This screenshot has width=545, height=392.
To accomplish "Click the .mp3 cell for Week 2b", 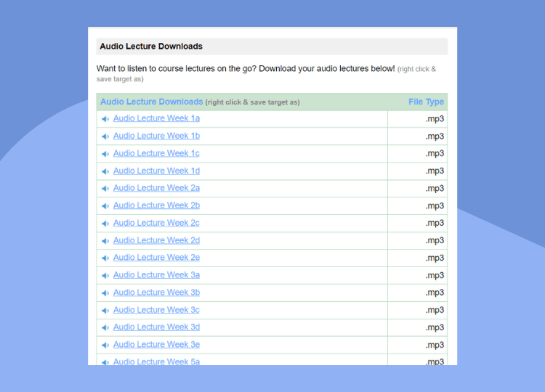I will [417, 205].
